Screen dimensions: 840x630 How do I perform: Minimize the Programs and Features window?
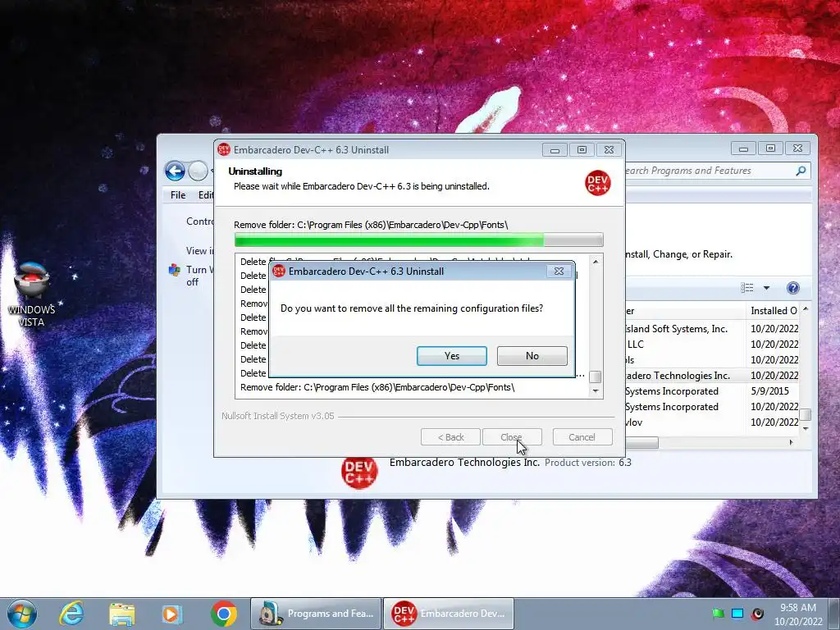point(743,148)
